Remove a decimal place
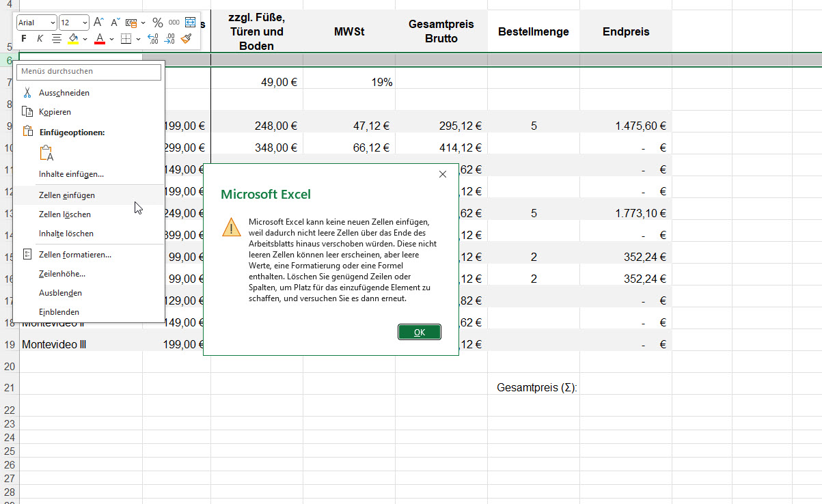 (169, 39)
